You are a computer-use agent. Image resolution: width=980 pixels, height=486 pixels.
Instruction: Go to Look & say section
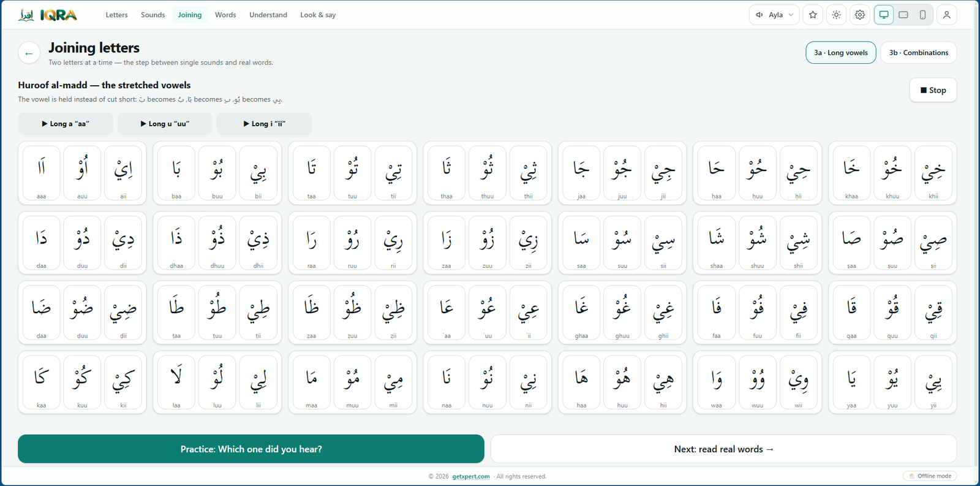[x=318, y=15]
